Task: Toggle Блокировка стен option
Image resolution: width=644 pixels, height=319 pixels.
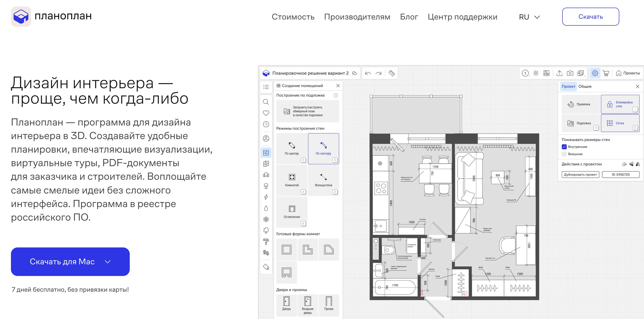Action: pos(620,104)
